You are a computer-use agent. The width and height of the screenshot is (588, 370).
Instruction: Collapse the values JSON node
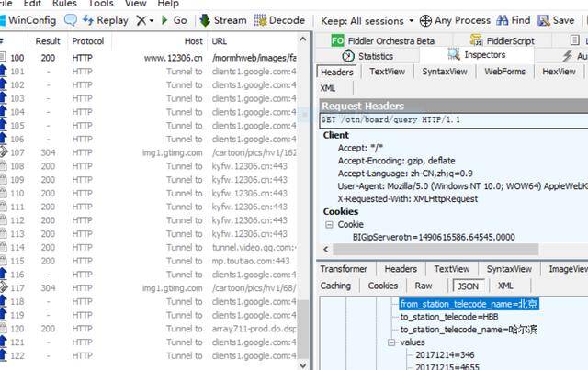click(391, 342)
